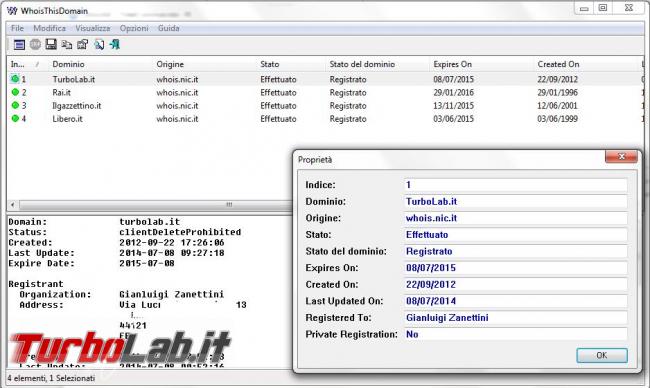650x388 pixels.
Task: Click the Origine field showing whois.nic.it in dialog
Action: tap(515, 218)
